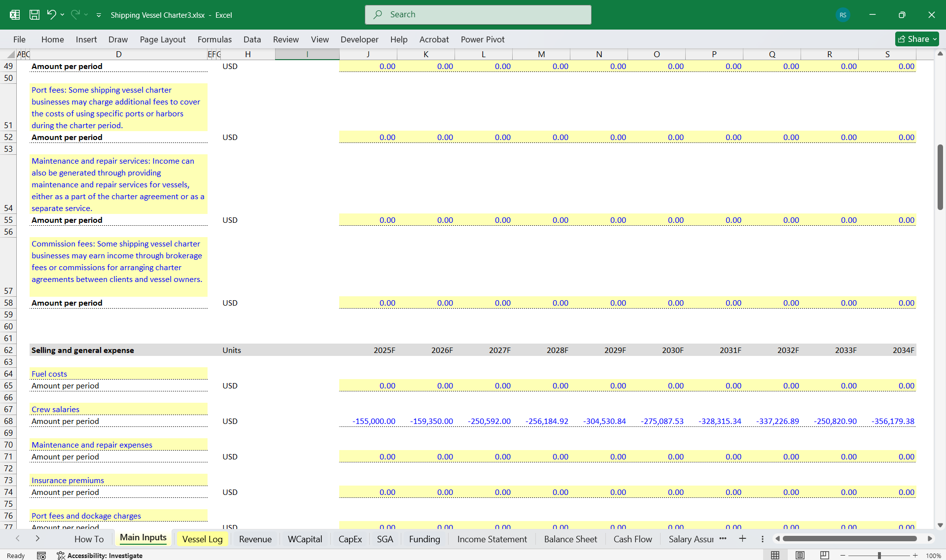
Task: Select the Fuel costs label cell
Action: pos(118,374)
